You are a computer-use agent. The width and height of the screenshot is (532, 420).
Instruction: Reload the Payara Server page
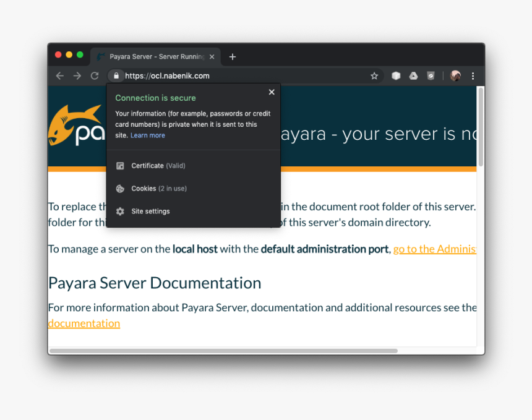[94, 75]
